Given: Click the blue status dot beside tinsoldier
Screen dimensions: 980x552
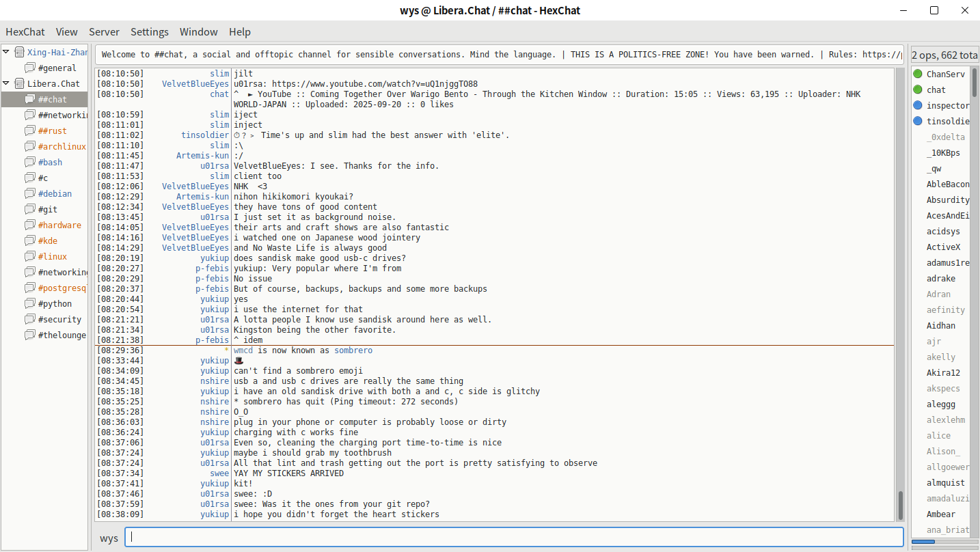Looking at the screenshot, I should (x=918, y=121).
